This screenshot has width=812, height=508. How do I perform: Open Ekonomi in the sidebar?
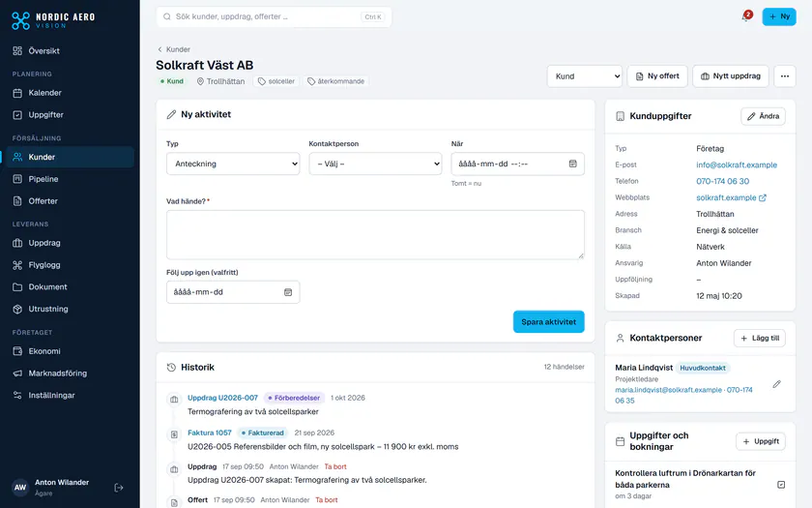pos(68,351)
